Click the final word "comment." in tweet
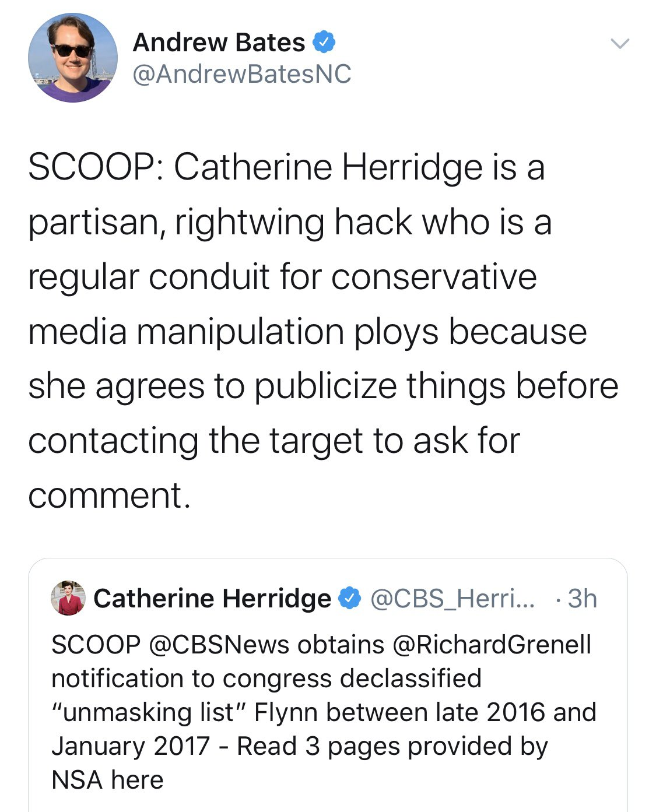The width and height of the screenshot is (656, 812). [x=109, y=495]
